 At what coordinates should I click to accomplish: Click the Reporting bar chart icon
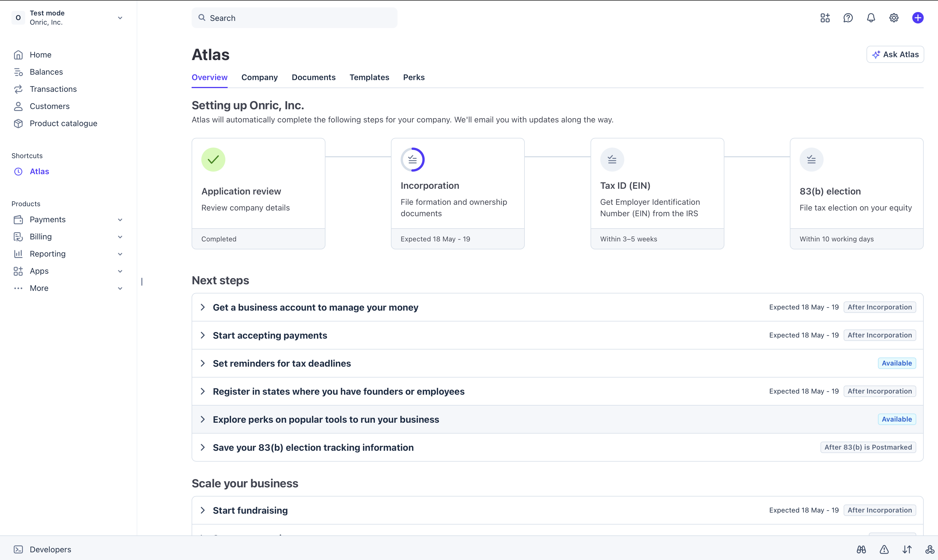pos(18,254)
